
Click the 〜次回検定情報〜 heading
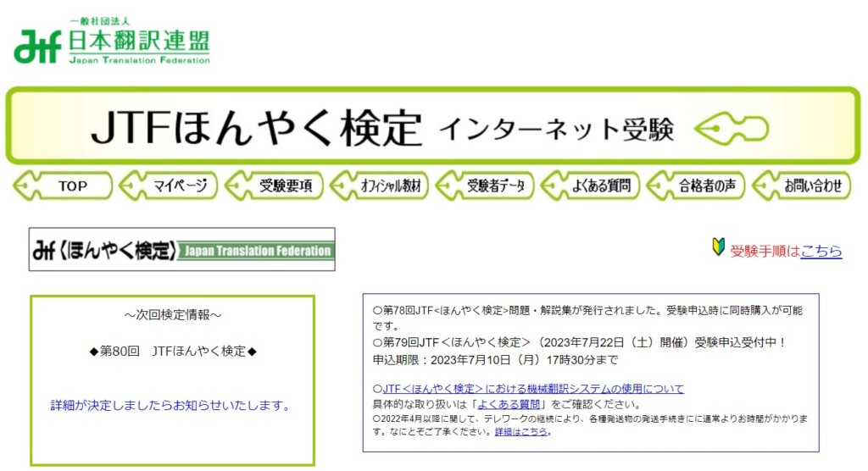point(173,315)
